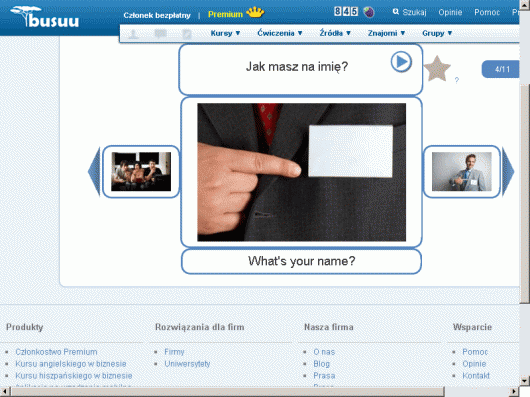
Task: Go to previous flashcard with left arrow
Action: click(x=94, y=171)
